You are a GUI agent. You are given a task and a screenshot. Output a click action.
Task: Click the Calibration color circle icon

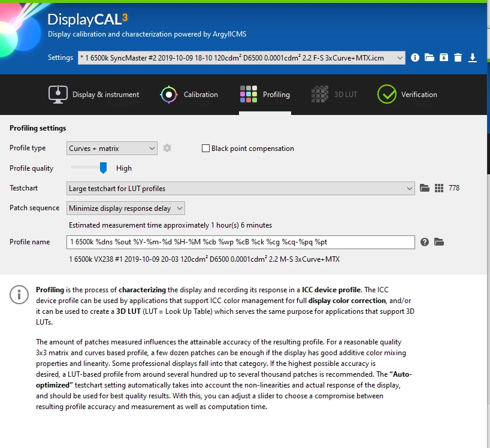click(x=169, y=95)
